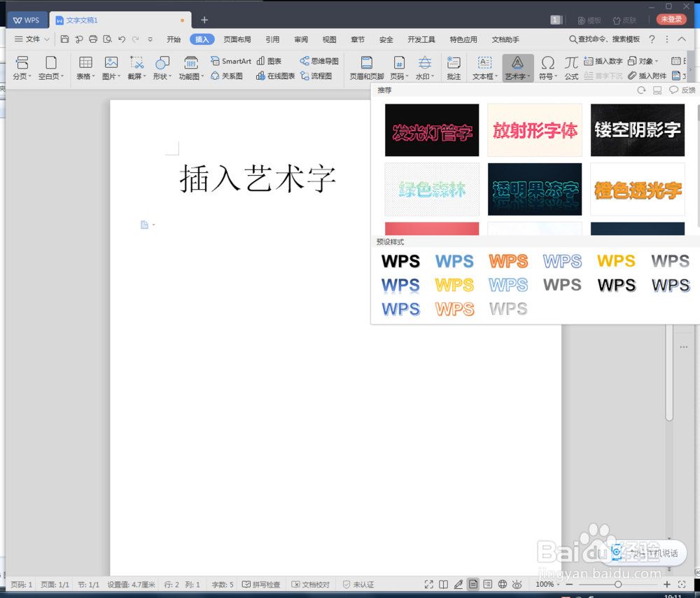Click the 符号 symbol icon
Screen dimensions: 700x598
[548, 68]
